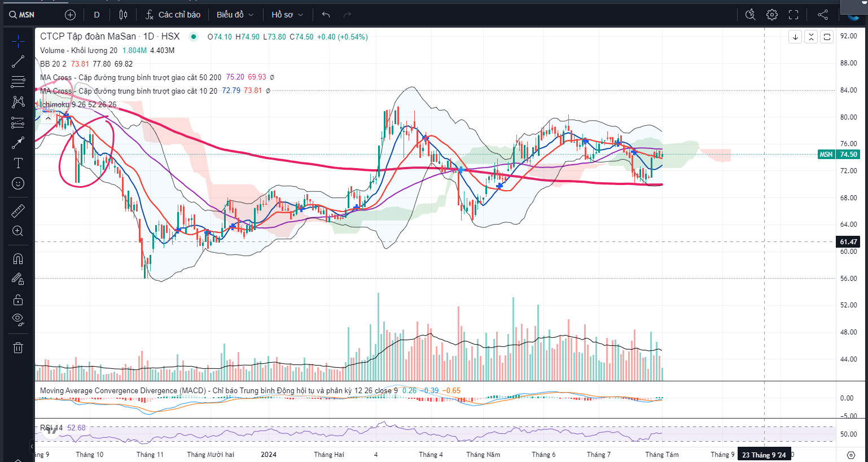Click the 23 Tháng 9 '24 date label
The image size is (868, 462).
(x=764, y=455)
